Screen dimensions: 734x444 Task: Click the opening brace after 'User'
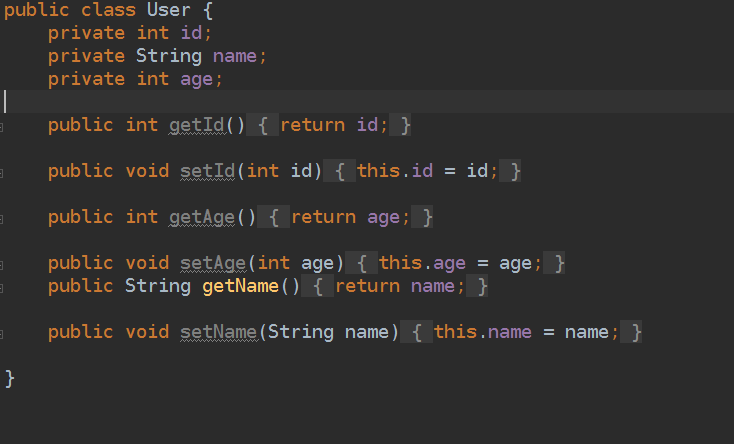coord(208,10)
